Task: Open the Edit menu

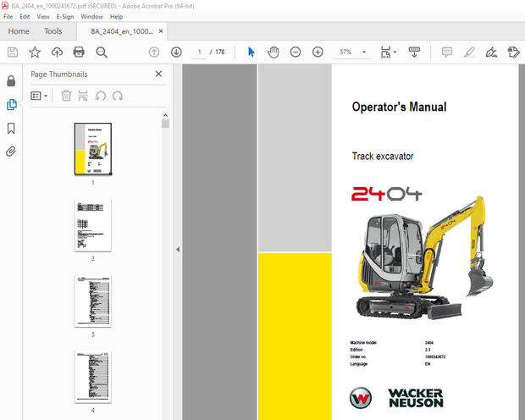Action: click(x=25, y=17)
